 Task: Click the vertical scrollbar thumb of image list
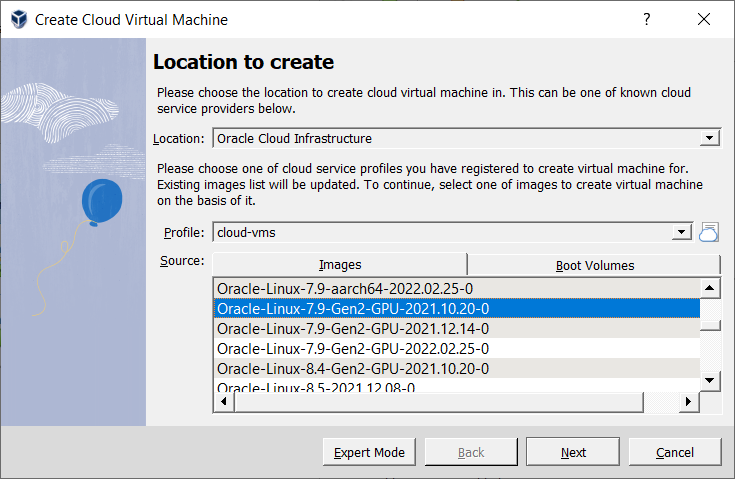click(x=710, y=325)
